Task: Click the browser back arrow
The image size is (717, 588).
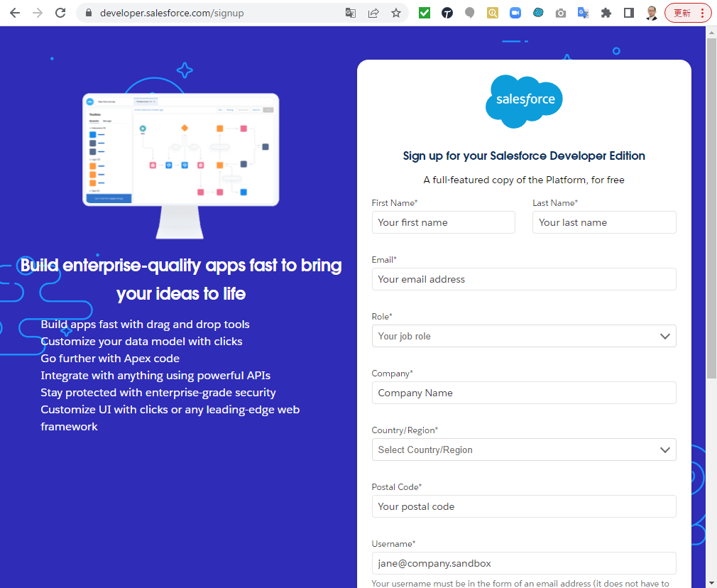Action: click(14, 13)
